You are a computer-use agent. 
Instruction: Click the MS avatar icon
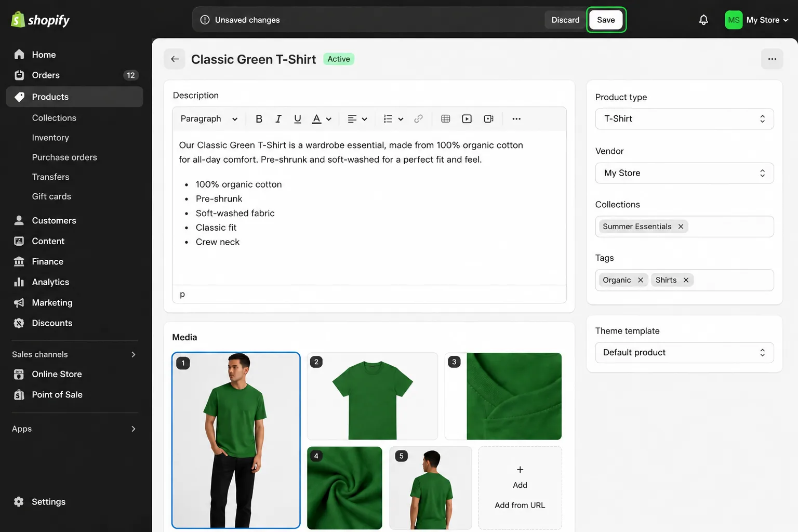[734, 20]
